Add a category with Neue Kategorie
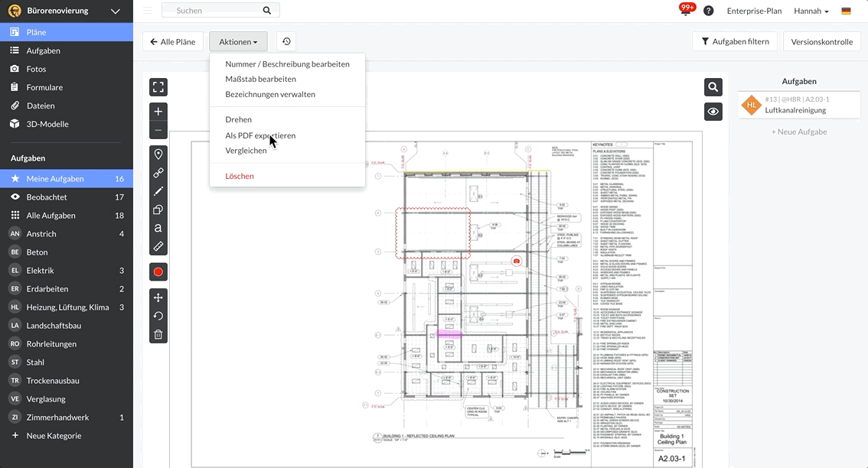 67,435
